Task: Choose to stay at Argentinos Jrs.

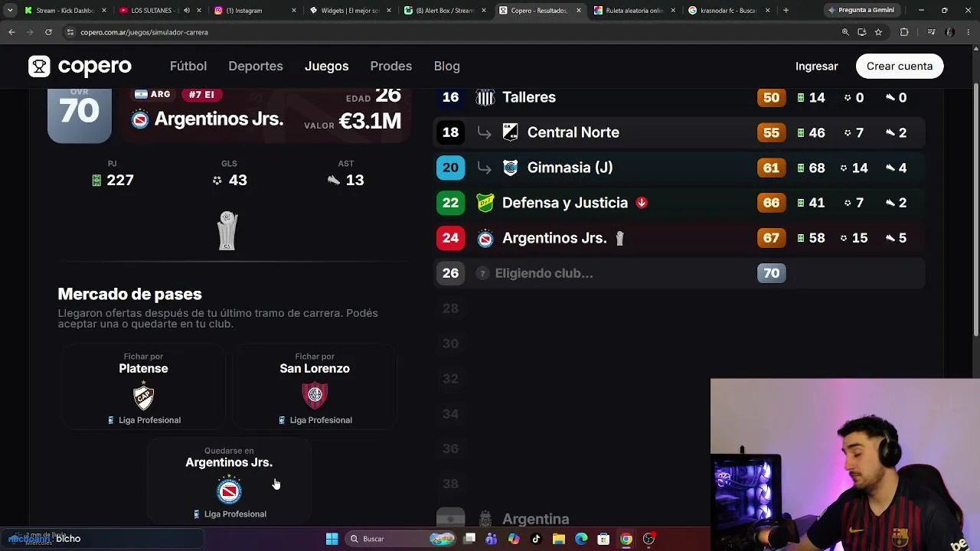Action: (x=229, y=481)
